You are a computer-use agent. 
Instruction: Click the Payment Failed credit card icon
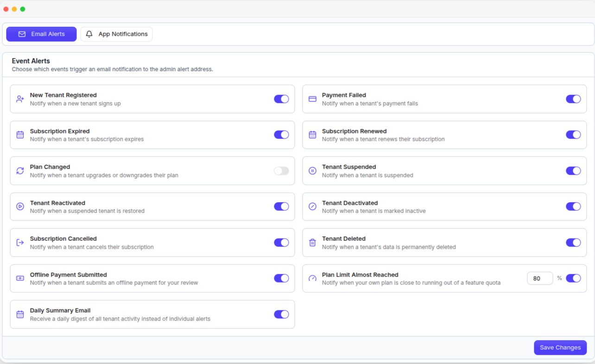pyautogui.click(x=312, y=99)
